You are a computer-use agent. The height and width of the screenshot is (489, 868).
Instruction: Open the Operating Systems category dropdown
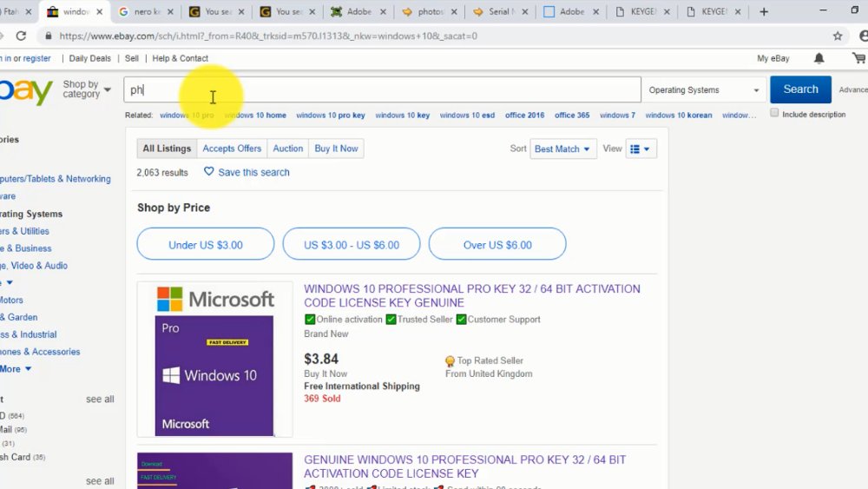(x=704, y=89)
